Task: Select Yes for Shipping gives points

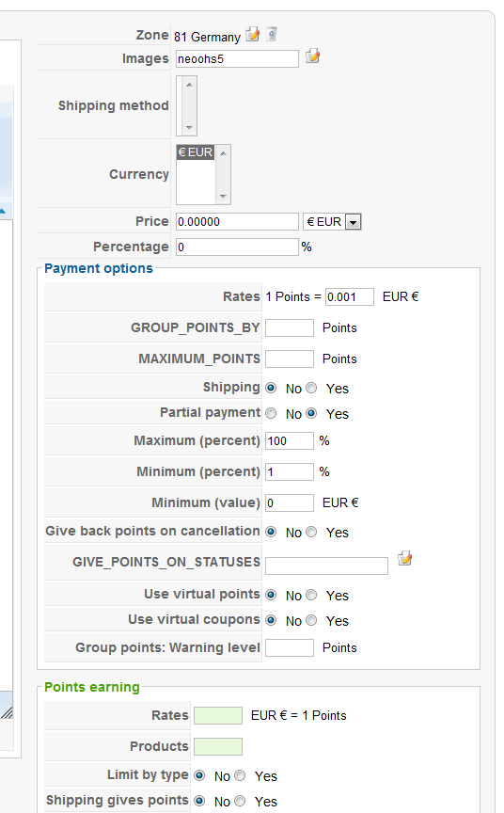Action: pyautogui.click(x=240, y=801)
